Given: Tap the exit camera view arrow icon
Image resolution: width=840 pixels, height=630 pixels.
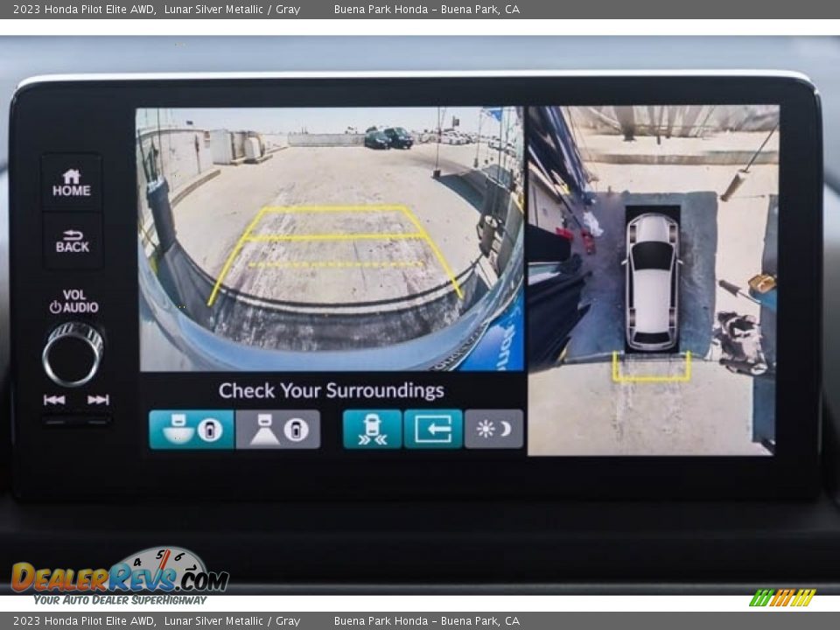Looking at the screenshot, I should tap(433, 429).
